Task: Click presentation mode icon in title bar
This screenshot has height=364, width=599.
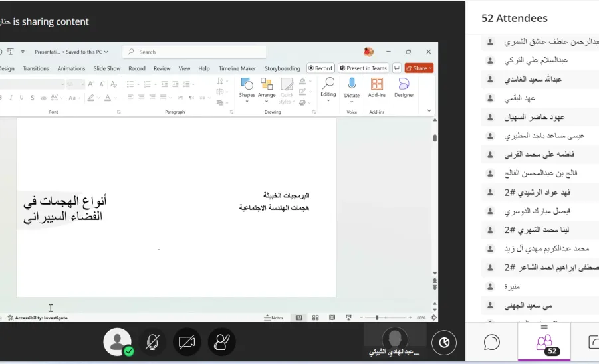Action: (x=11, y=52)
